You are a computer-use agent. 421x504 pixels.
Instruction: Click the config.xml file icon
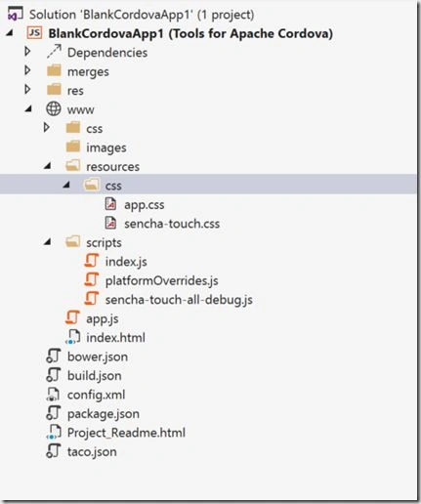tap(54, 395)
